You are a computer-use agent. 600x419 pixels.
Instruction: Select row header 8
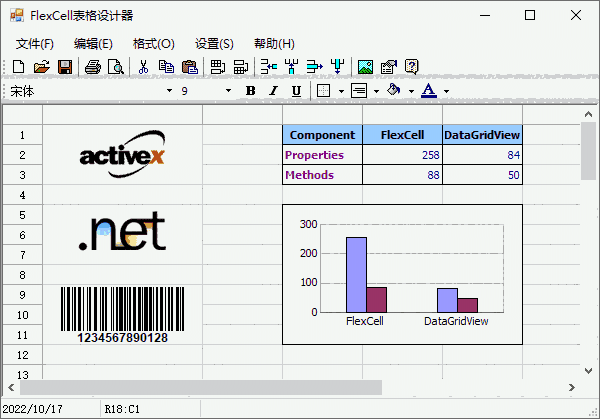coord(23,275)
